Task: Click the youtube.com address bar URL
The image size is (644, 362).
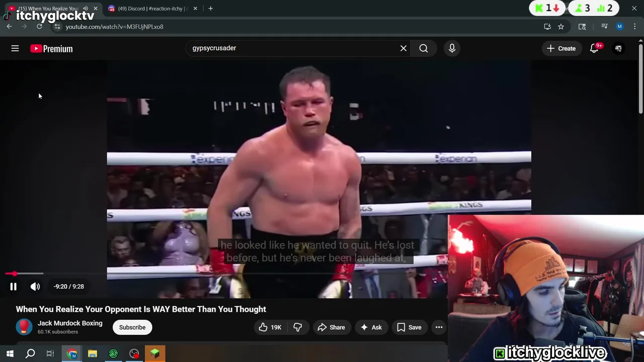Action: point(114,27)
